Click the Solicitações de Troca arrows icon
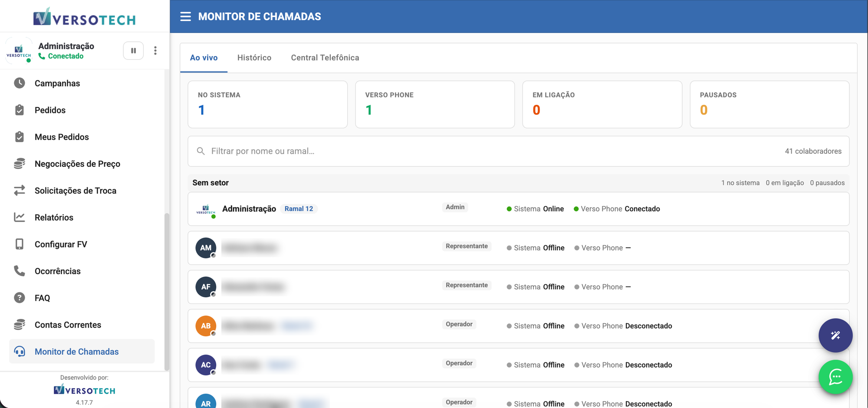 point(20,190)
